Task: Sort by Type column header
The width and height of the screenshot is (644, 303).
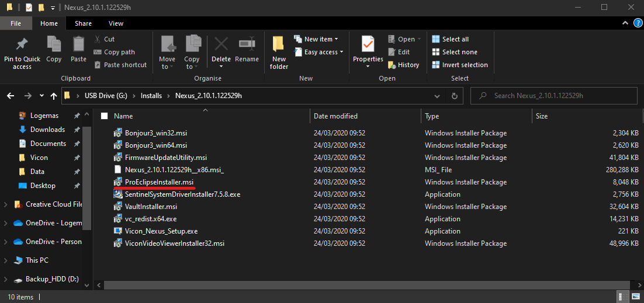Action: [x=477, y=116]
